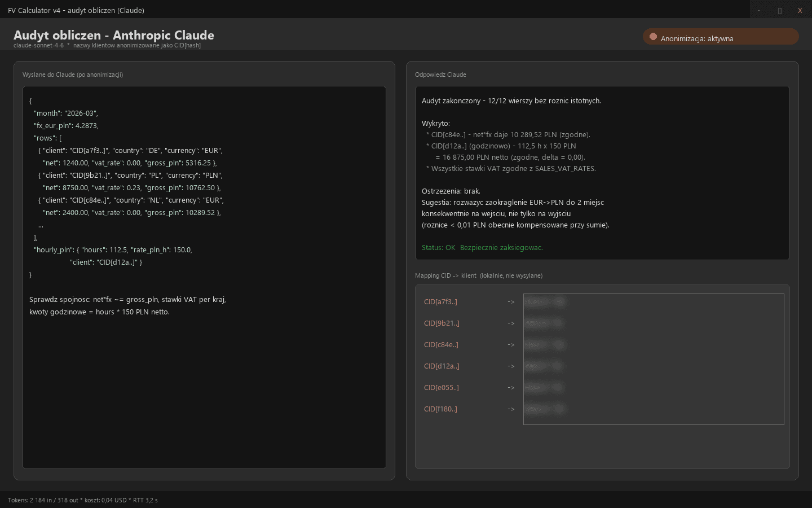Screen dimensions: 812x508
Task: Select the JSON row with country "DE"
Action: pos(130,151)
